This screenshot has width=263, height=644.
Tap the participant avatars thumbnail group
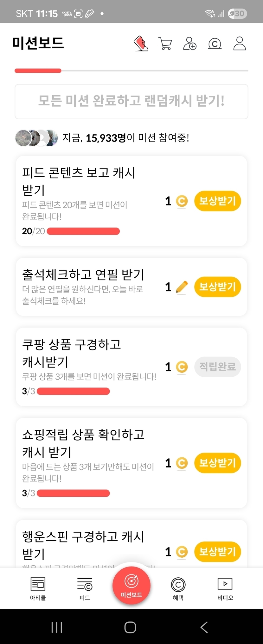point(36,138)
